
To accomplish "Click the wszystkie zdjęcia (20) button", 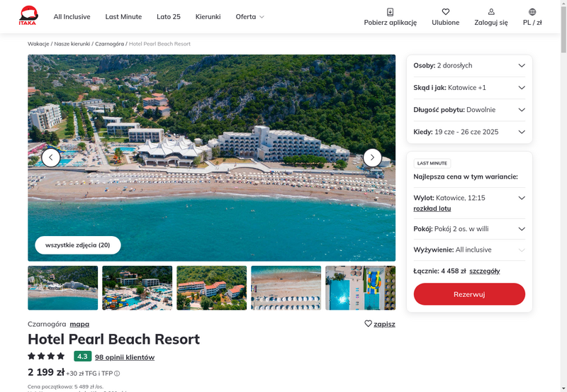I will coord(78,245).
